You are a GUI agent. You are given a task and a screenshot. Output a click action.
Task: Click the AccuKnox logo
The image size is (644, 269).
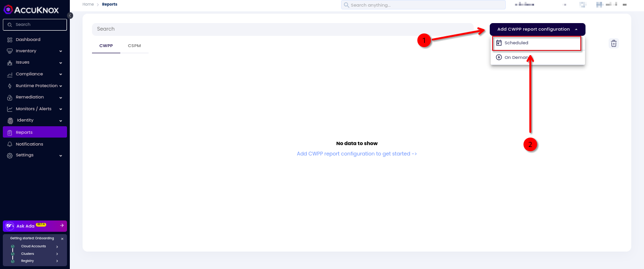click(32, 9)
